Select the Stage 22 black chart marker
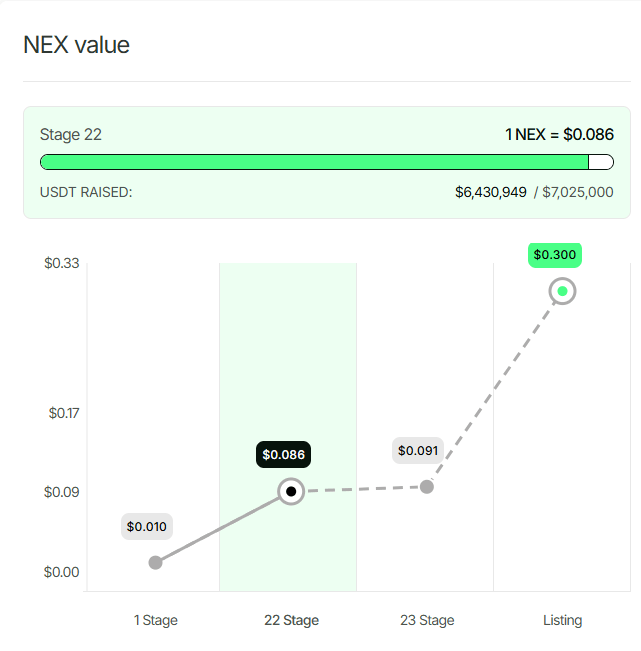This screenshot has height=651, width=641. 291,492
